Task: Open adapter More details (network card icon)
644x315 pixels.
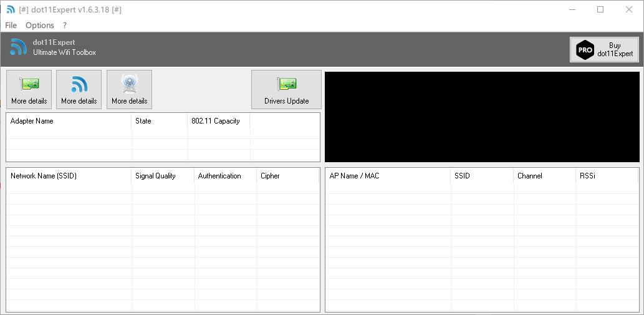Action: 29,90
